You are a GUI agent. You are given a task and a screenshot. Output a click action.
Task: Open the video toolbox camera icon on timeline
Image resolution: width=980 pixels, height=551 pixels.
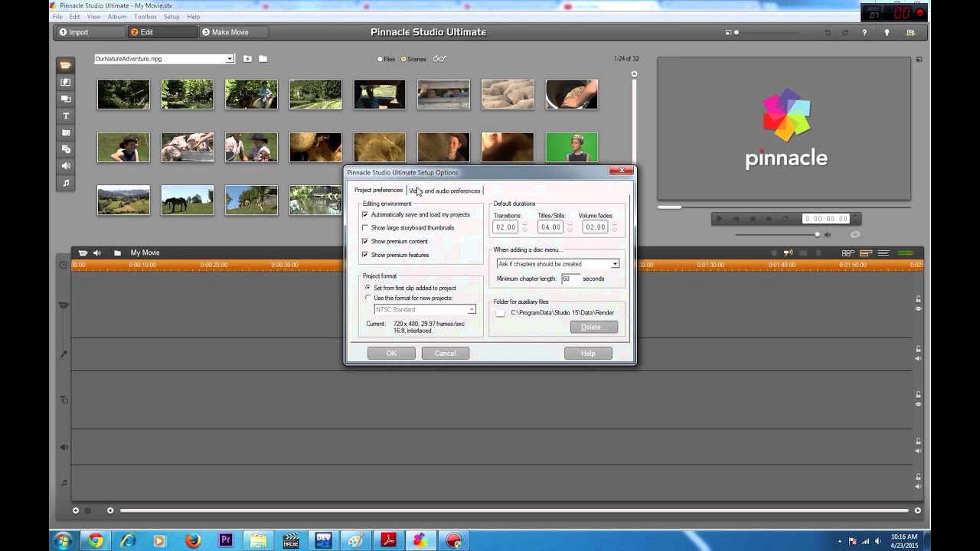coord(83,253)
